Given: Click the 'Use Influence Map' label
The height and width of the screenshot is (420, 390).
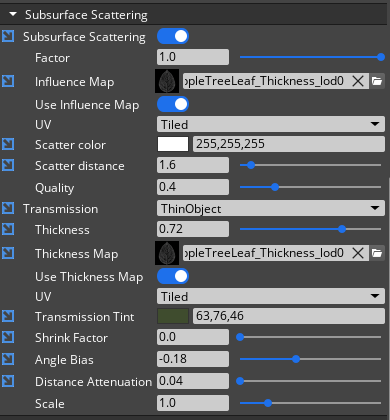Looking at the screenshot, I should 87,105.
